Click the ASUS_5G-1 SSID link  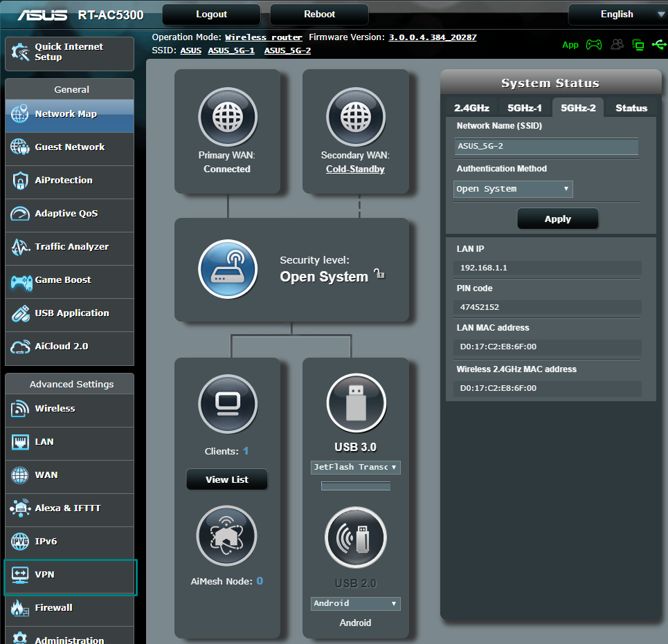pyautogui.click(x=231, y=50)
